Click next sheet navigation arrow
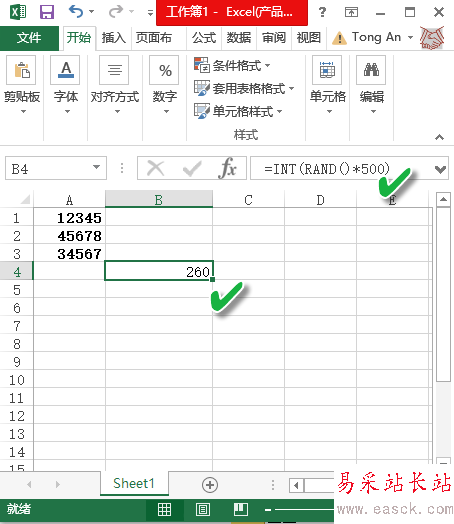The width and height of the screenshot is (454, 524). point(58,484)
